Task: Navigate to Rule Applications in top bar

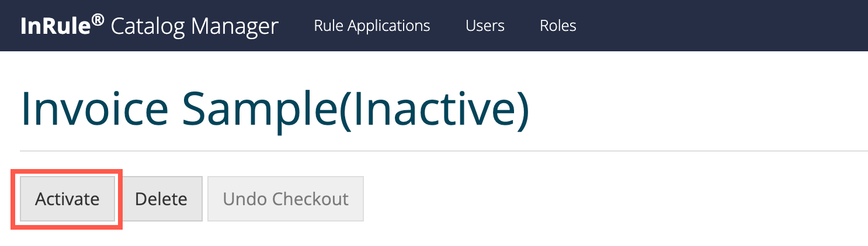Action: pos(371,26)
